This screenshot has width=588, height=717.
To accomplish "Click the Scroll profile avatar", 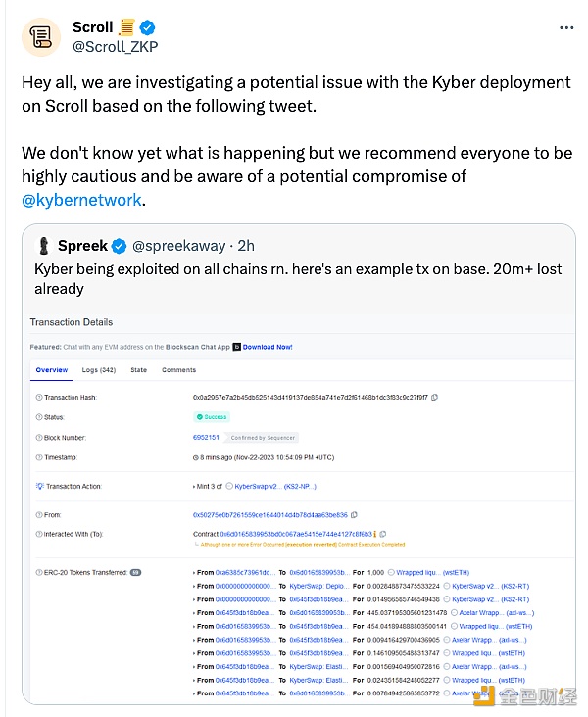I will [x=41, y=37].
